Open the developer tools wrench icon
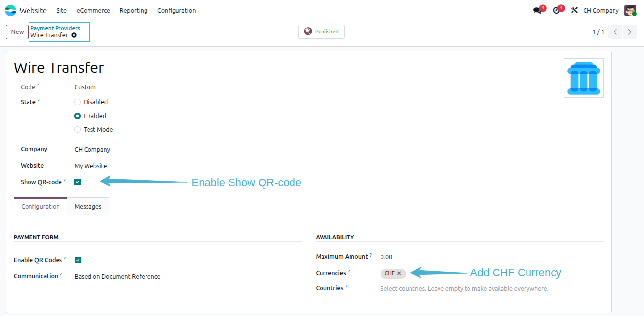Screen dimensions: 644x316 click(574, 10)
